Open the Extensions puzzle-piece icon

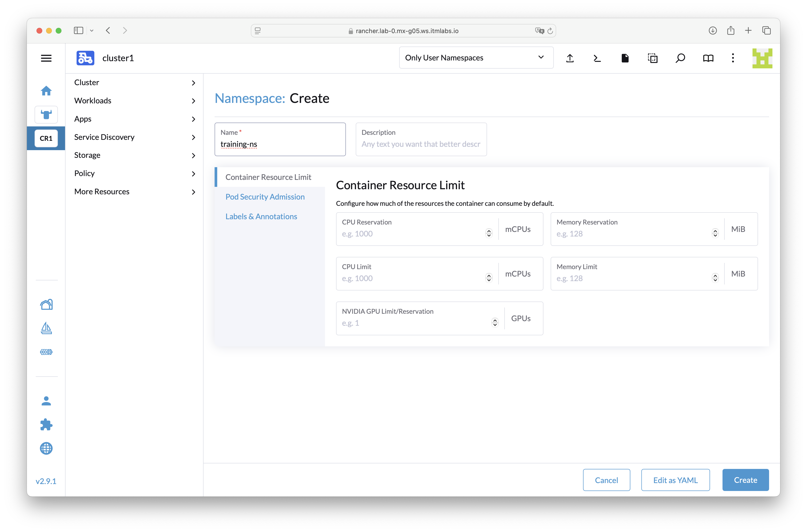[46, 425]
